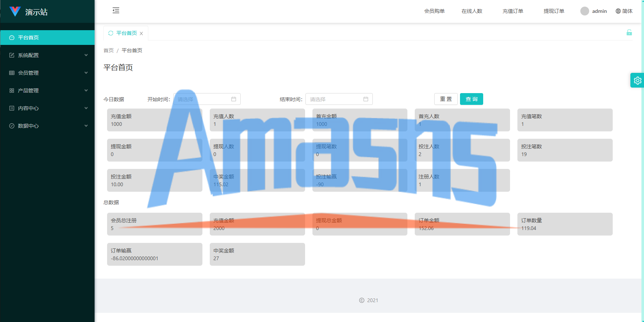This screenshot has width=644, height=322.
Task: Select the 平台首页 sidebar item
Action: coord(47,38)
